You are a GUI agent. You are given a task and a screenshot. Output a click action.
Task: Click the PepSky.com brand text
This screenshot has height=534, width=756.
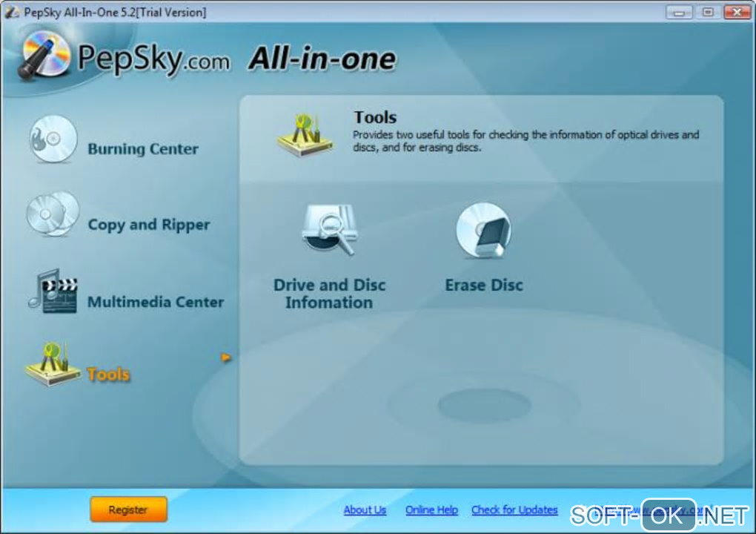pos(153,59)
